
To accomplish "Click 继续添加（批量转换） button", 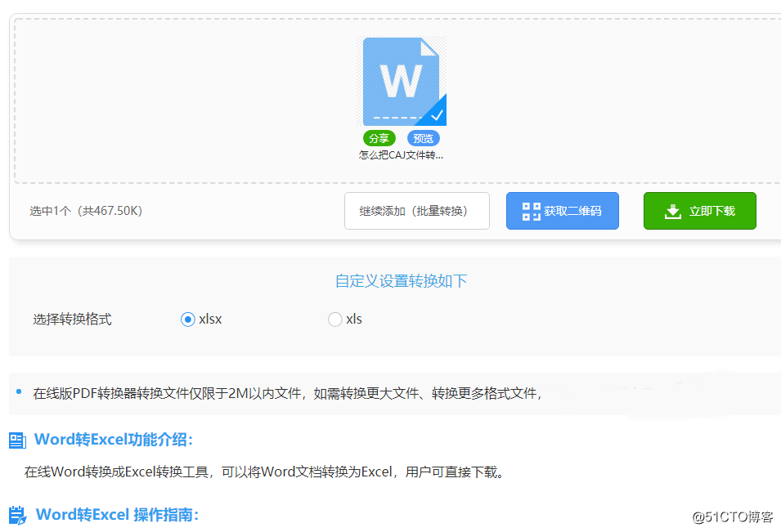I will [417, 211].
